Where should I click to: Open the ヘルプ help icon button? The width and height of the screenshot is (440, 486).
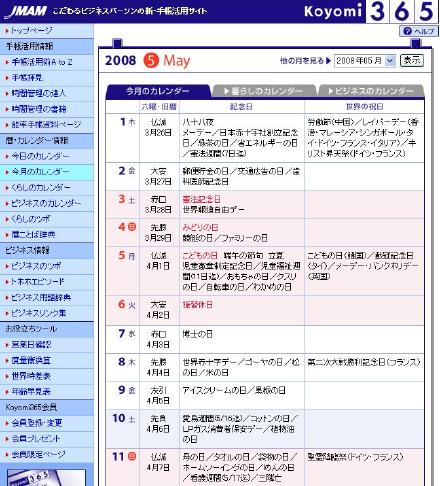click(419, 31)
